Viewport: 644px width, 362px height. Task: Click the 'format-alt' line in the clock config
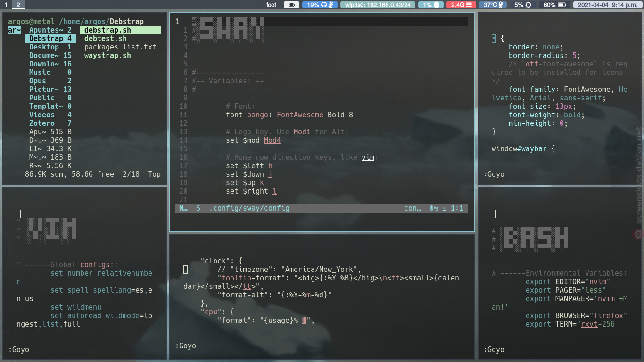coord(274,296)
